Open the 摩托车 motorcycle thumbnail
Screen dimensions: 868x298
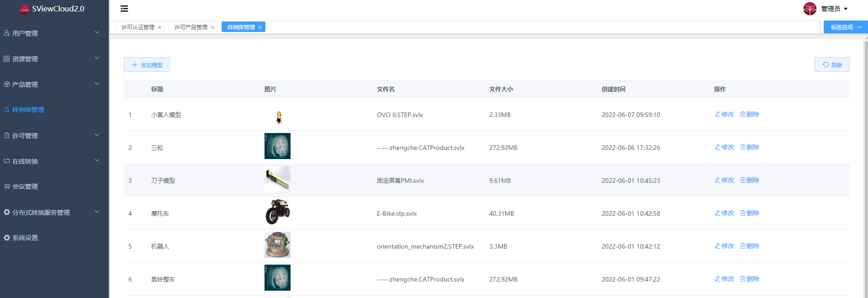coord(277,212)
